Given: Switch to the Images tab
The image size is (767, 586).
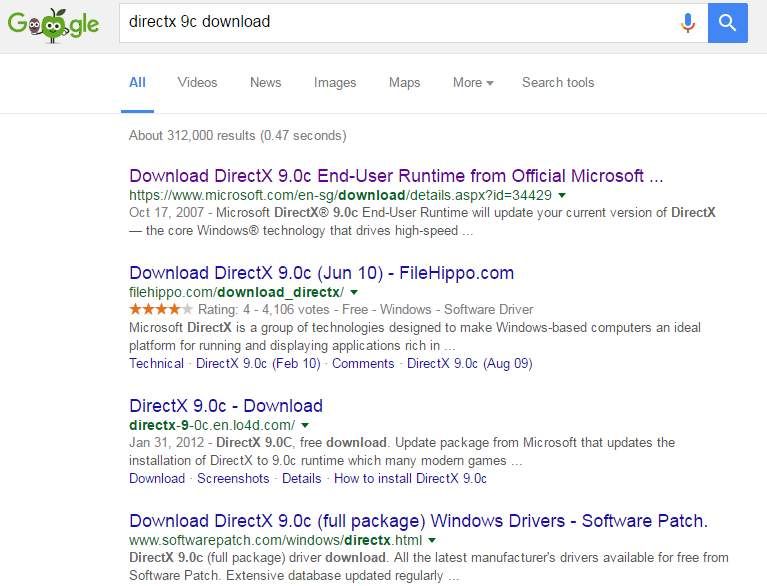Looking at the screenshot, I should 335,82.
